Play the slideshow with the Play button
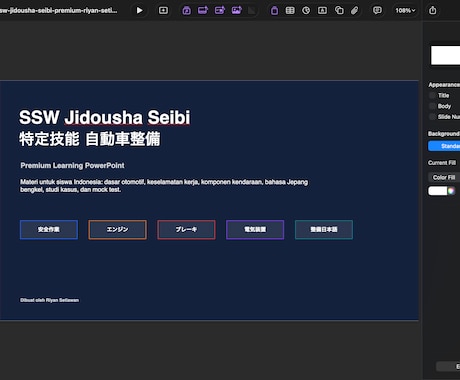Image resolution: width=460 pixels, height=380 pixels. point(139,10)
